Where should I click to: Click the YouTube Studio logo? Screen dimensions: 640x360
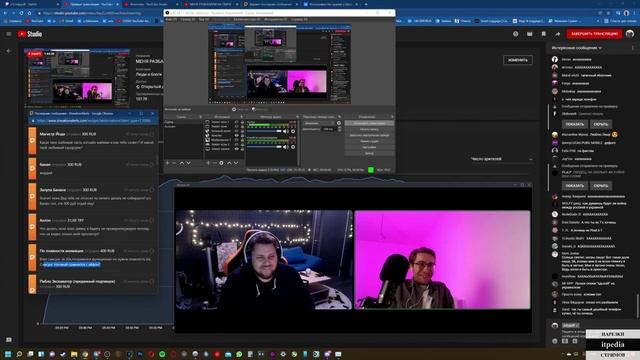click(30, 34)
